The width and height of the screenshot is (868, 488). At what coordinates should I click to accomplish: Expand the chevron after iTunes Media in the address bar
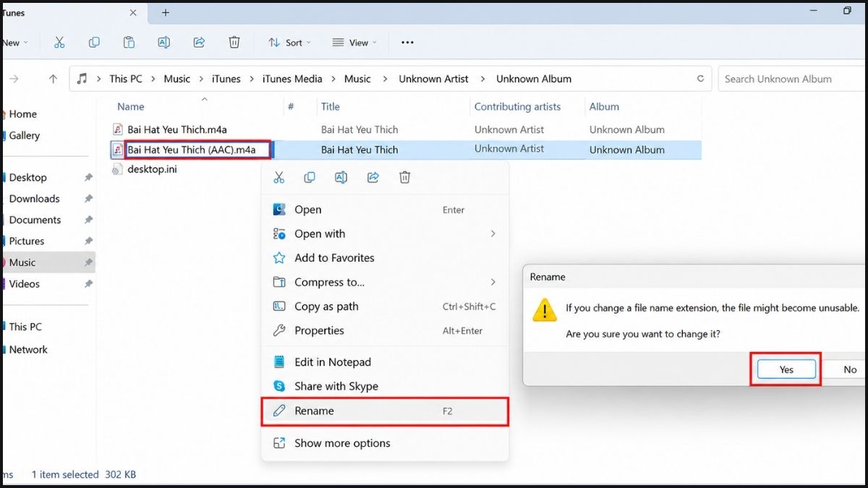(333, 79)
